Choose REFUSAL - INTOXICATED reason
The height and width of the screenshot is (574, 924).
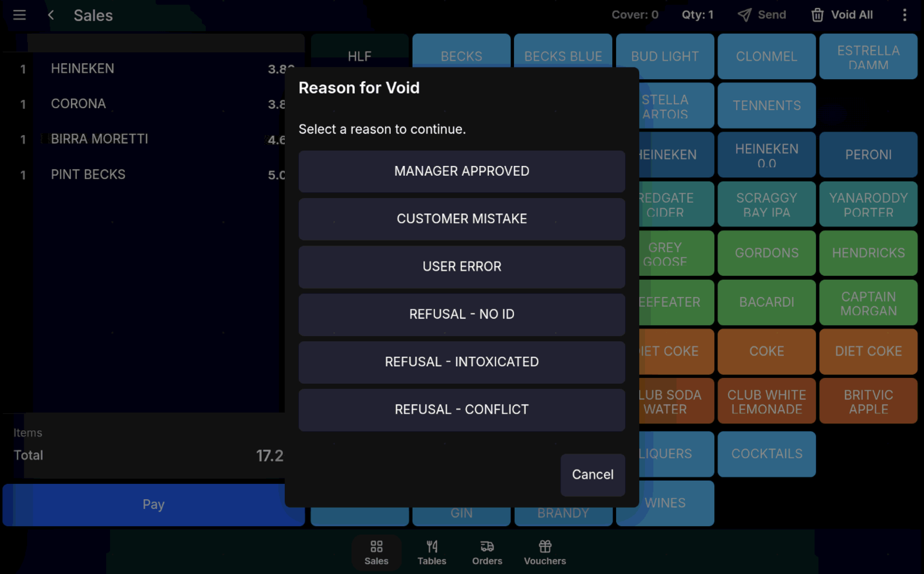(462, 361)
